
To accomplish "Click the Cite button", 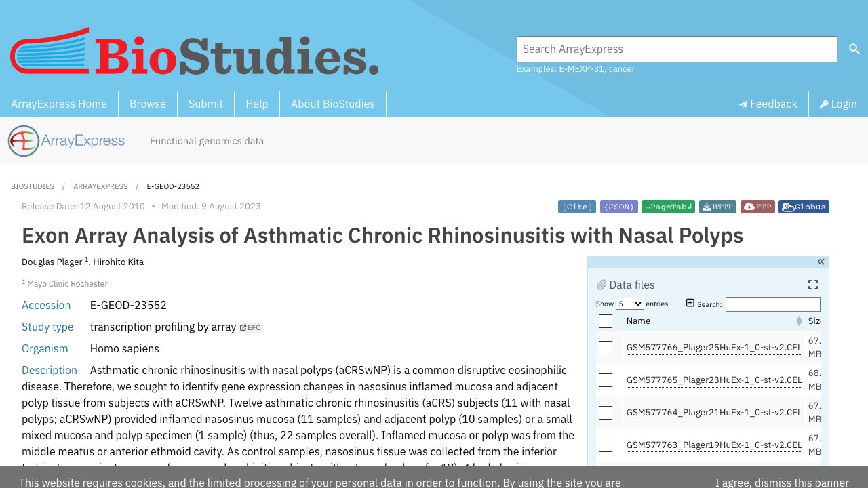I will click(577, 207).
